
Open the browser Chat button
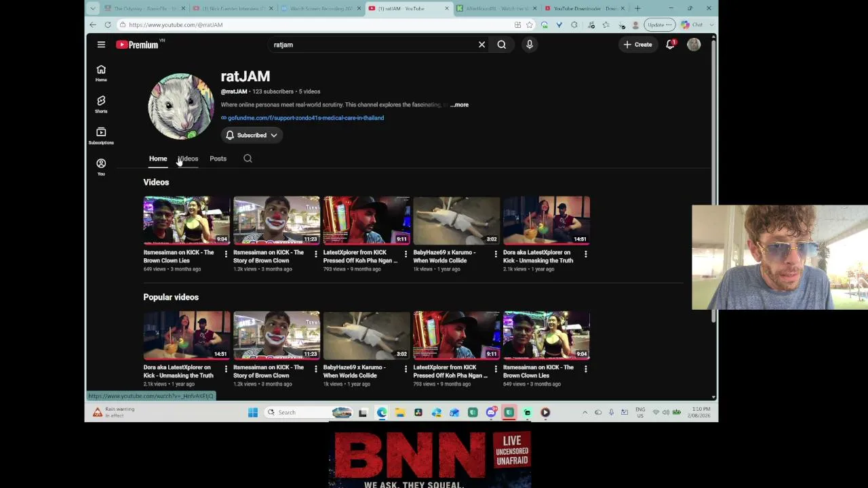click(x=692, y=25)
